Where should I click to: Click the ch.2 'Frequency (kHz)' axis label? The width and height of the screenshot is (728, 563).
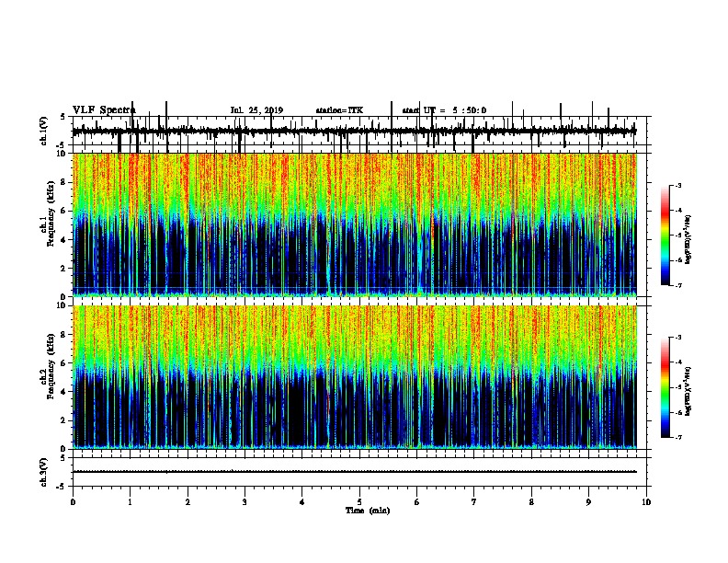coord(51,367)
